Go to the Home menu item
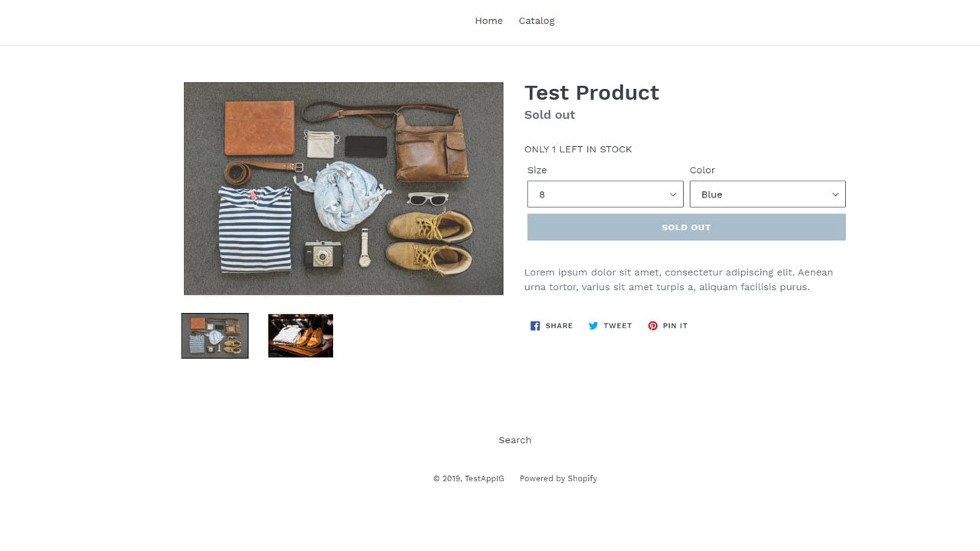The height and width of the screenshot is (551, 980). point(488,21)
